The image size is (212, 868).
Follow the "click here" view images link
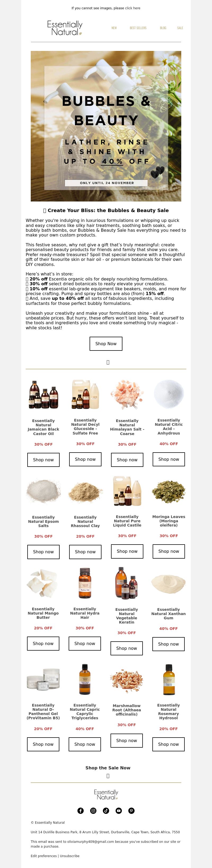(x=132, y=8)
